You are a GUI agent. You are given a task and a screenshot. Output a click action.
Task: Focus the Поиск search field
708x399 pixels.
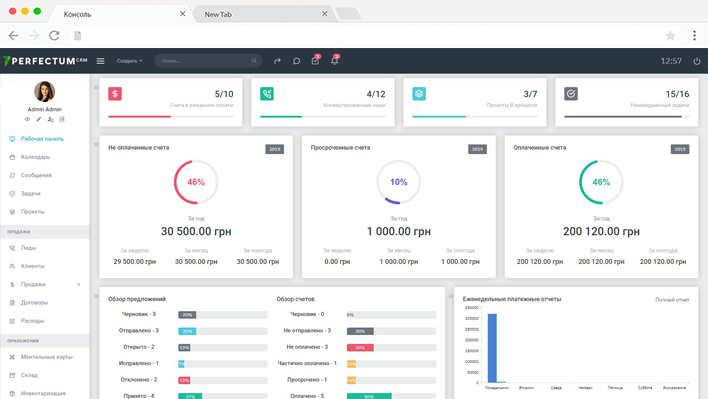[x=209, y=61]
